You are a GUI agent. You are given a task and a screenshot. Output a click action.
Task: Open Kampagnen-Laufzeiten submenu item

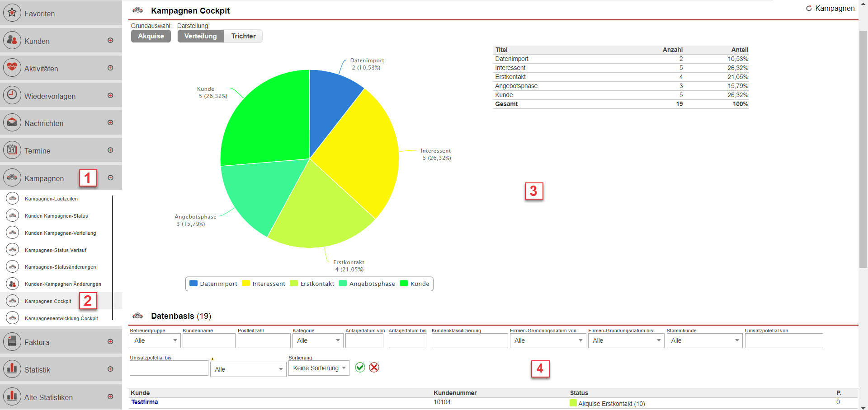coord(51,199)
